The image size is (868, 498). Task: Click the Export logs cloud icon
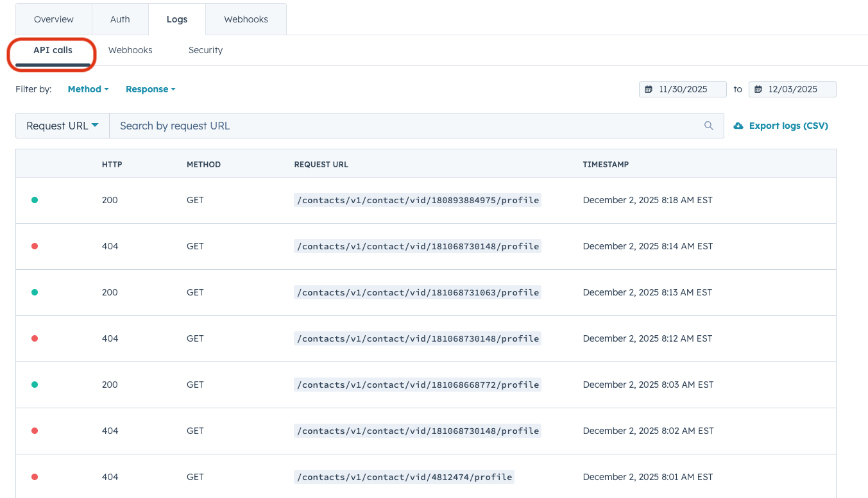click(738, 126)
